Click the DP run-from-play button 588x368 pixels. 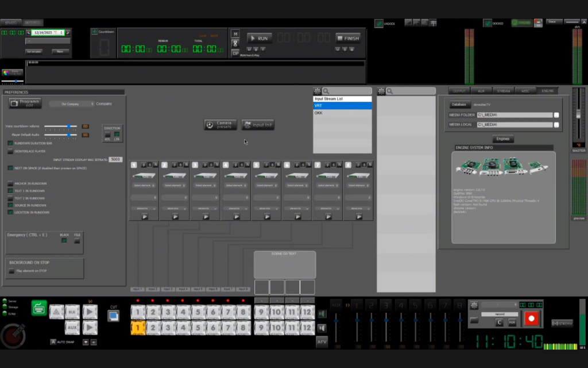[x=235, y=53]
